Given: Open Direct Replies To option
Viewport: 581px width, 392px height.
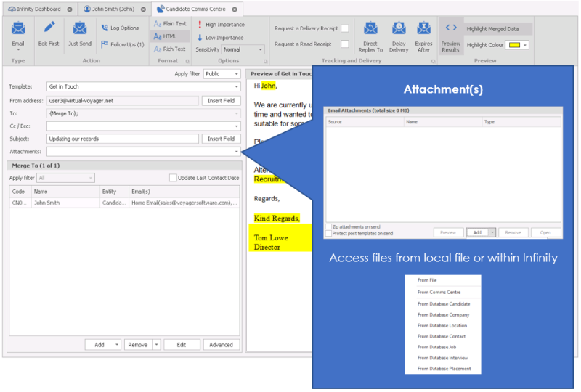Looking at the screenshot, I should [370, 29].
